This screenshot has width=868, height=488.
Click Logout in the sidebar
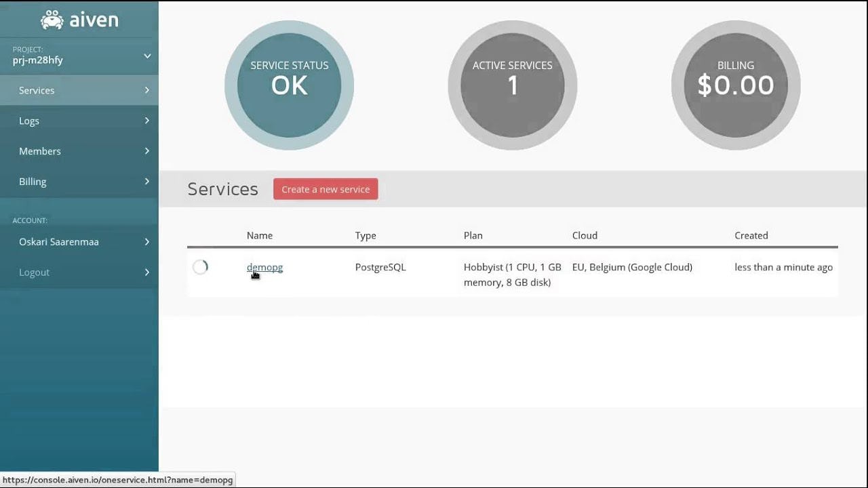point(79,272)
